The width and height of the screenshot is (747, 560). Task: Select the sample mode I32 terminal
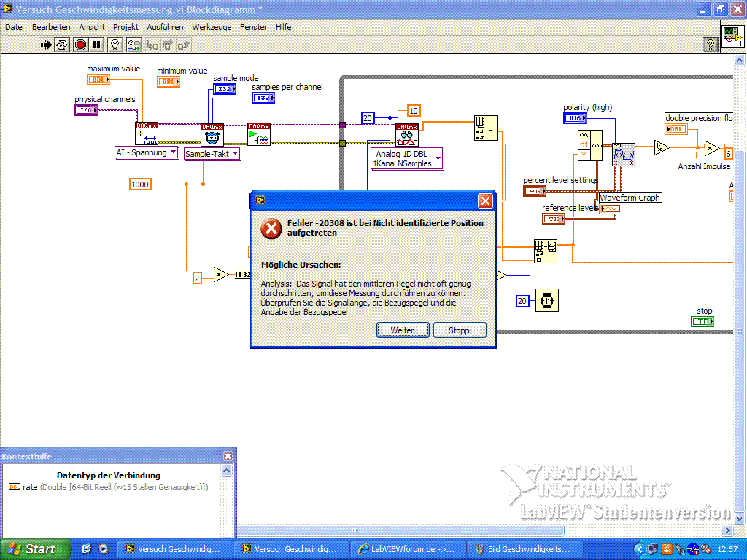225,89
